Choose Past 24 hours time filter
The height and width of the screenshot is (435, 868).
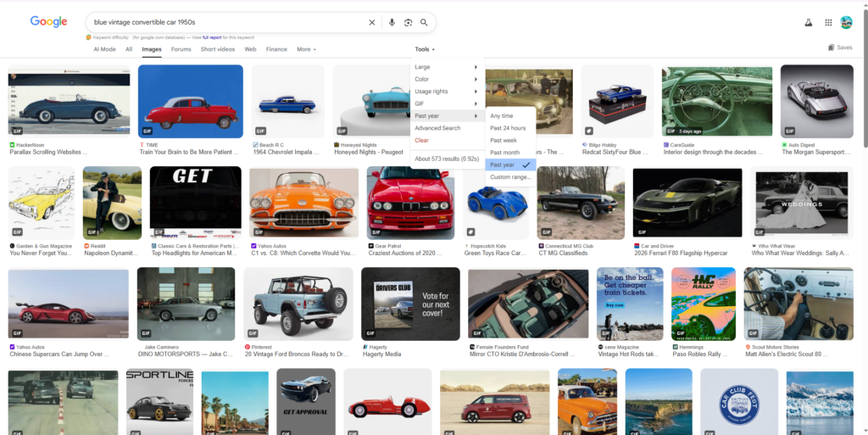(508, 128)
